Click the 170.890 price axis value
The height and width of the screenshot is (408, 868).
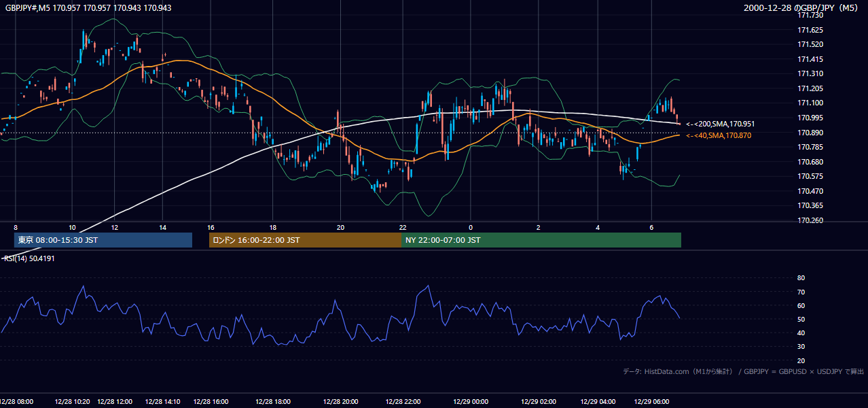810,133
